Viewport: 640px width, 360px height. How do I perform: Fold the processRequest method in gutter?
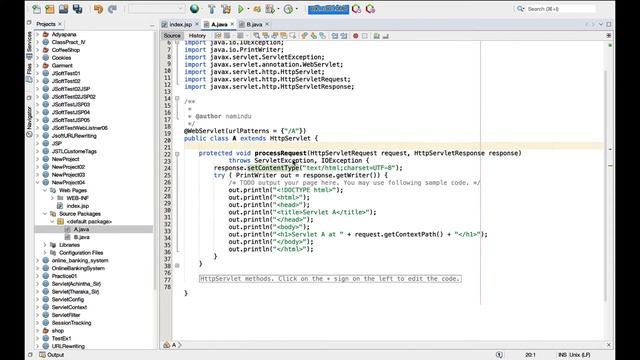(177, 154)
